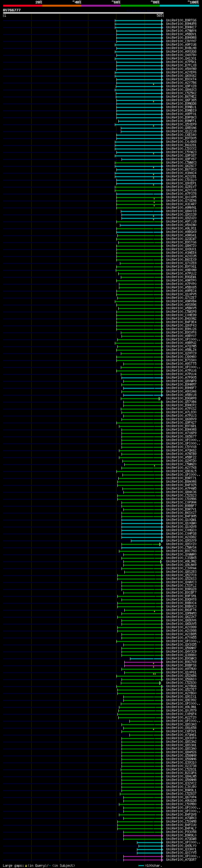Viewport: 202px width, 868px height.
Task: Click the orange ~40% identity legend segment
Action: [62, 5]
